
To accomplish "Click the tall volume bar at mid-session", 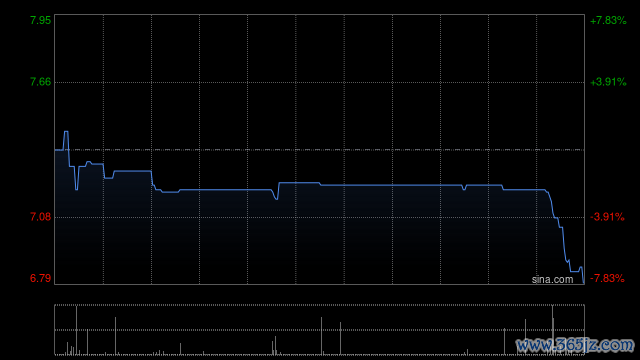I will (321, 336).
